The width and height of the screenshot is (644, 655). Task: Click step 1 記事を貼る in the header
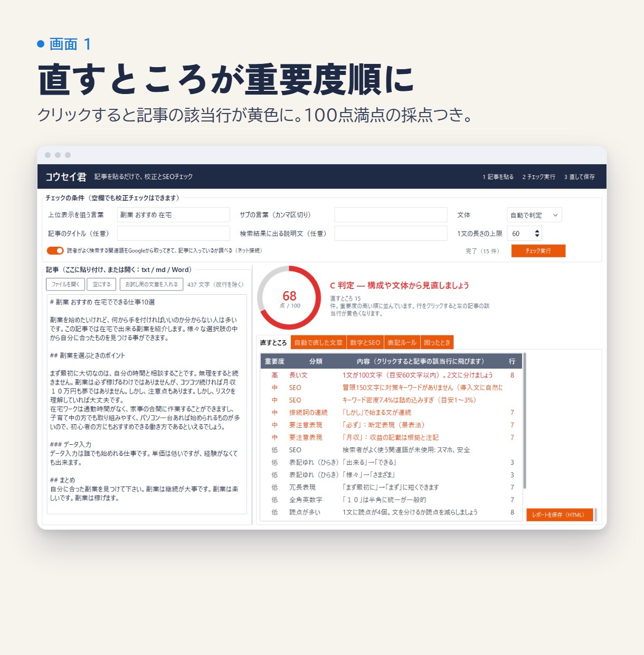tap(498, 177)
